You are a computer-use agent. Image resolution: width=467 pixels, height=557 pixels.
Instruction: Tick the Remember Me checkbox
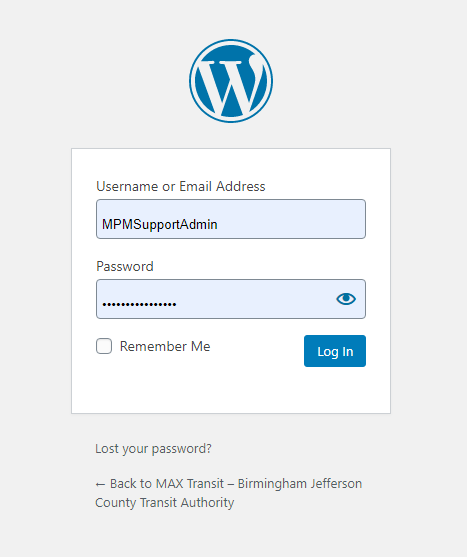pos(104,346)
